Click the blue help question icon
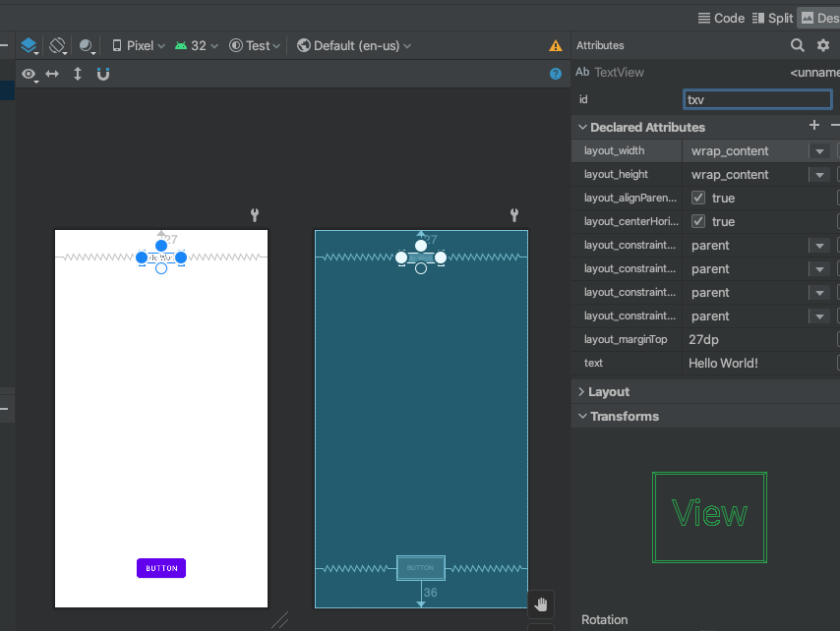The height and width of the screenshot is (631, 840). [556, 74]
